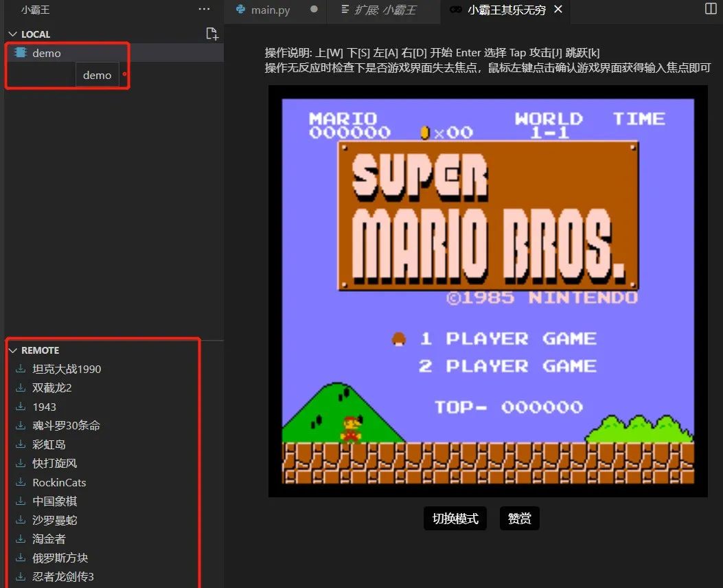Select the 小霸王其乐无穷 tab

(x=505, y=10)
